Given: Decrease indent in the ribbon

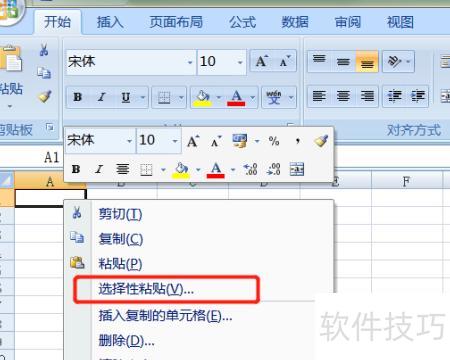Looking at the screenshot, I should 394,97.
